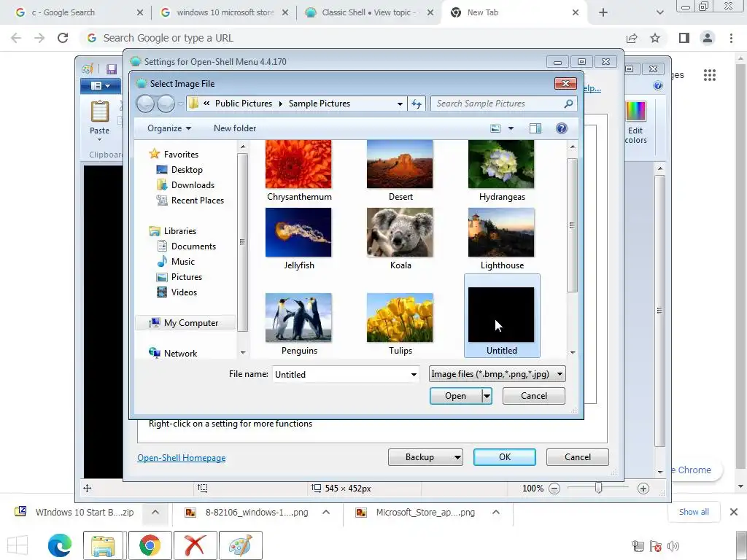Open Microsoft Edge from taskbar

click(x=60, y=545)
